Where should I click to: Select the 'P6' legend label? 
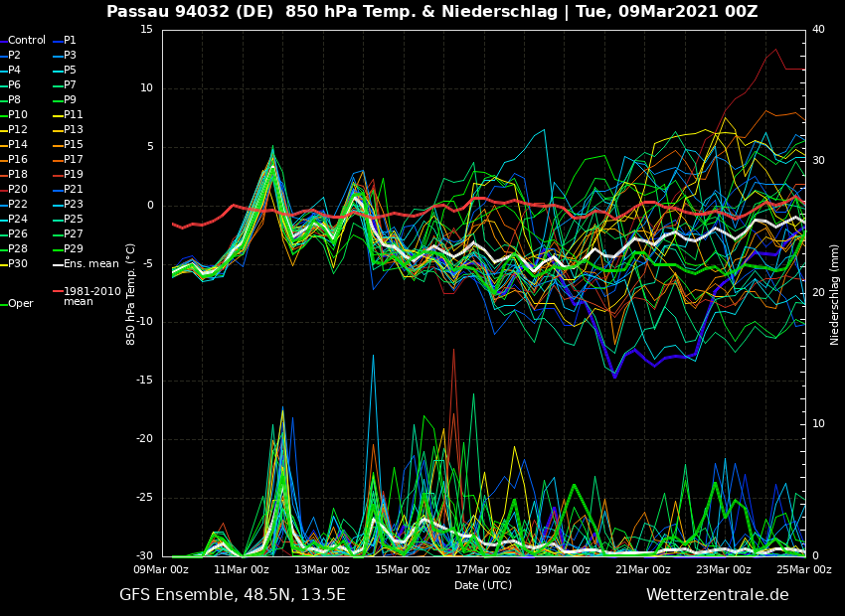pyautogui.click(x=14, y=85)
